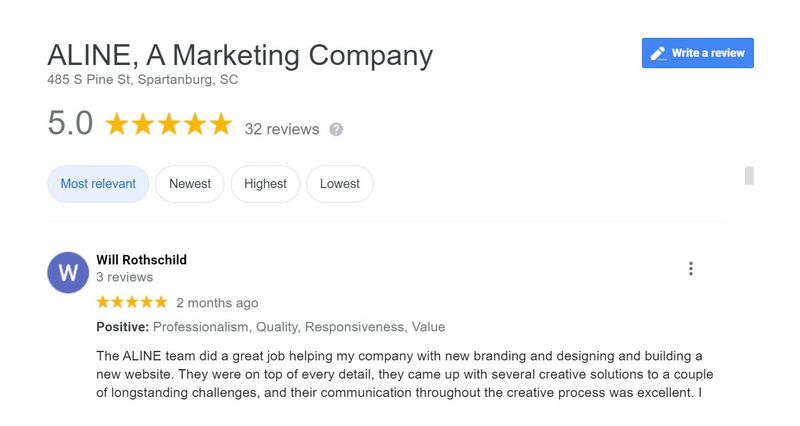Click the pencil icon on review button
The image size is (800, 426).
pyautogui.click(x=658, y=54)
